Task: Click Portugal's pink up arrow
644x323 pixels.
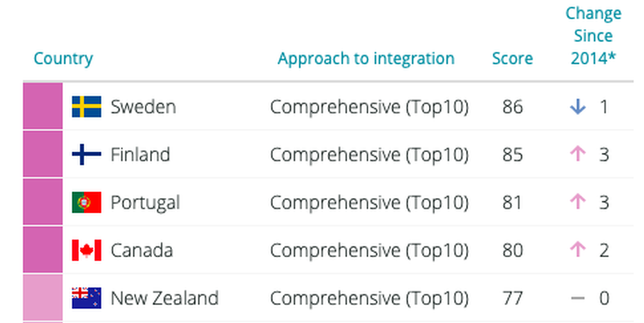Action: coord(578,202)
